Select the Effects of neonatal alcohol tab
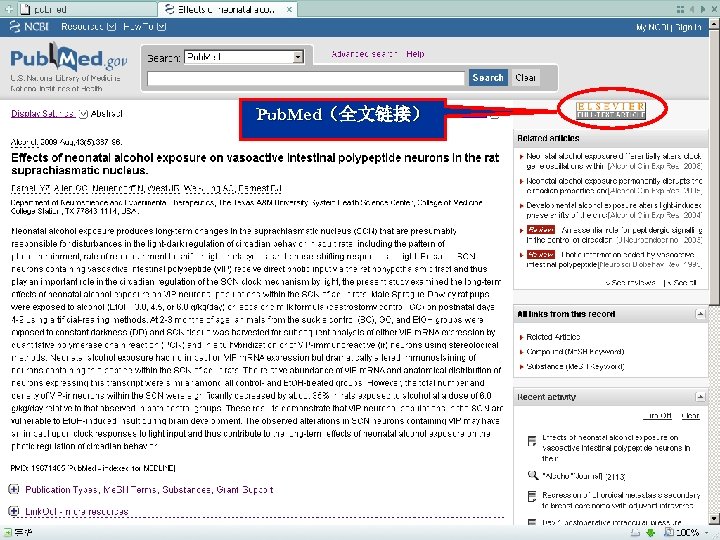This screenshot has width=720, height=540. coord(225,9)
